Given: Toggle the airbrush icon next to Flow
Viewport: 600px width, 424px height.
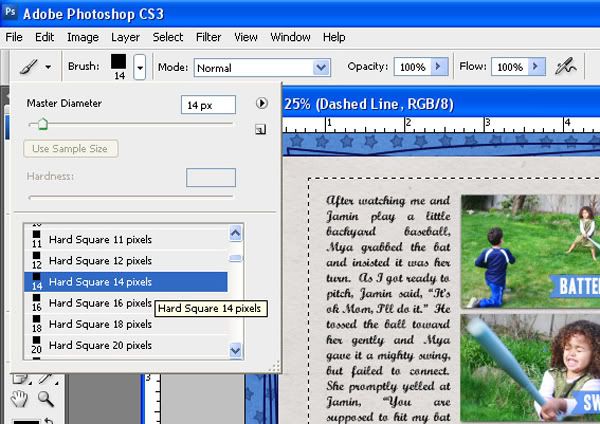Looking at the screenshot, I should tap(567, 67).
